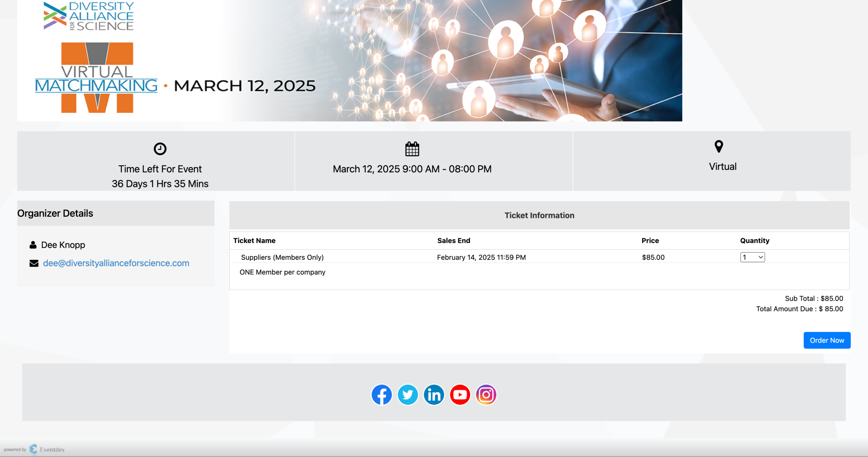Click the calendar icon above event date
This screenshot has width=868, height=457.
tap(412, 149)
